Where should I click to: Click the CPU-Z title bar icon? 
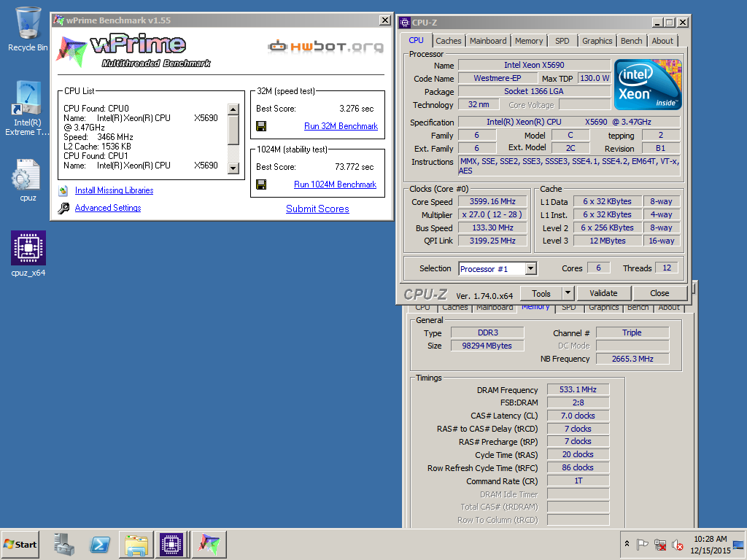click(x=404, y=23)
